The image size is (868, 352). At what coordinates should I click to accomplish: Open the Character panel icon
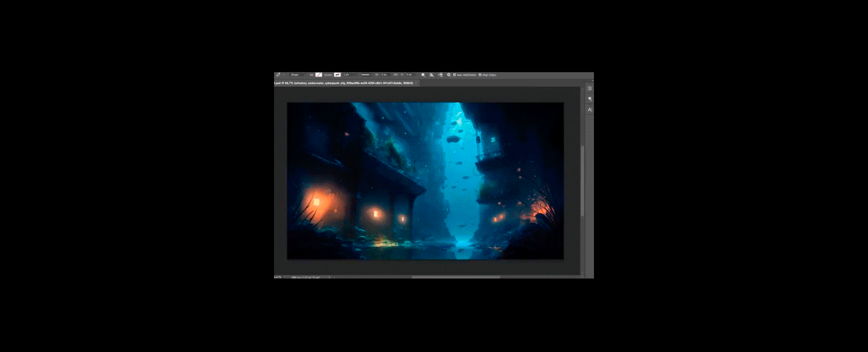click(590, 109)
